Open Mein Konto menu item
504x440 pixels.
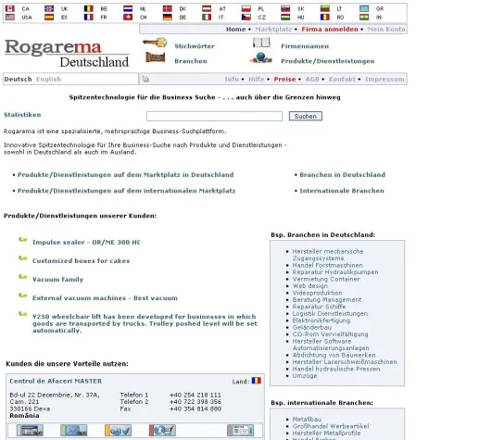(x=386, y=30)
